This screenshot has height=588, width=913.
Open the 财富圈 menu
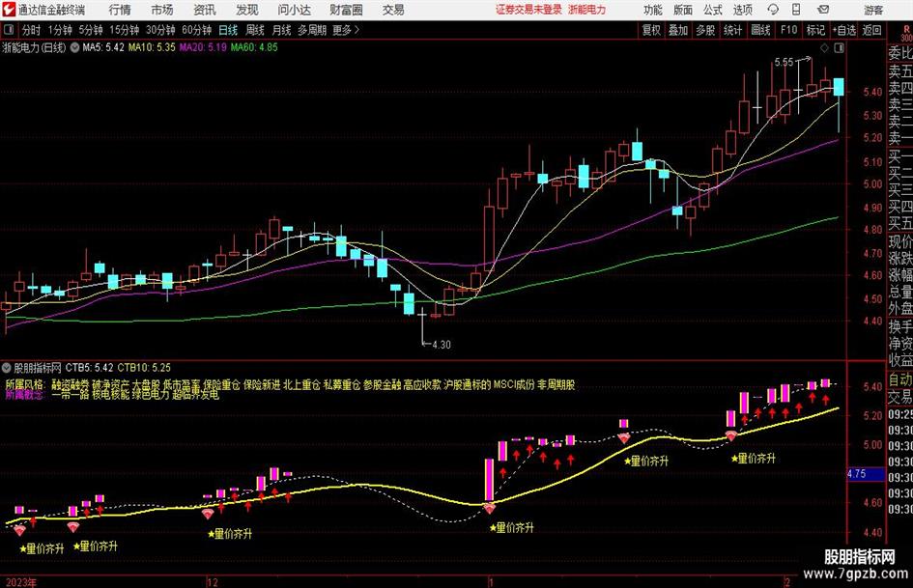click(346, 10)
